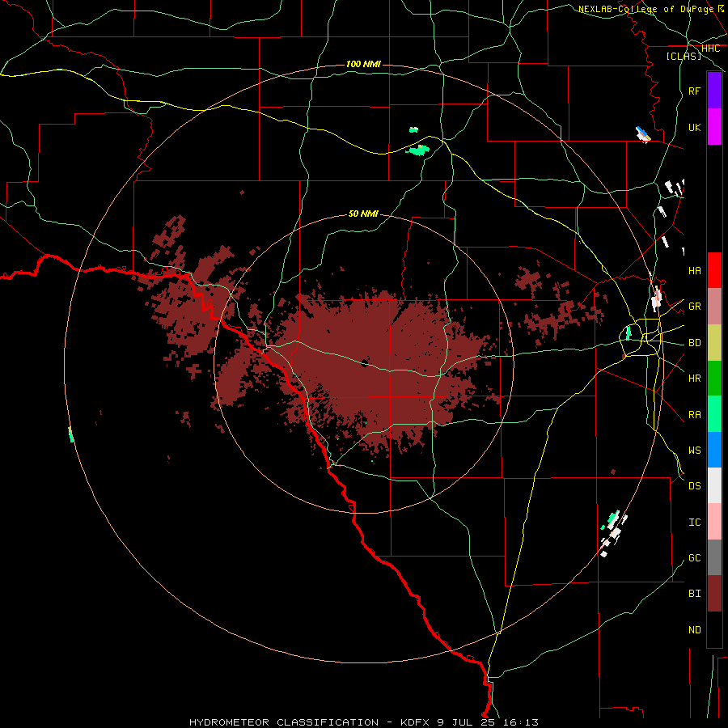Click the black radar site dot at map center

pos(365,363)
